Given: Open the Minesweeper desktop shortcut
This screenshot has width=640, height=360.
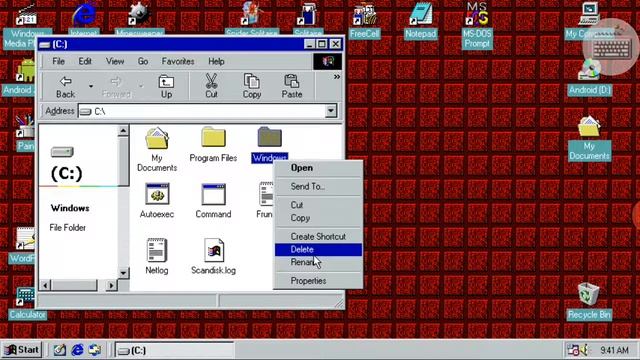Looking at the screenshot, I should tap(139, 19).
